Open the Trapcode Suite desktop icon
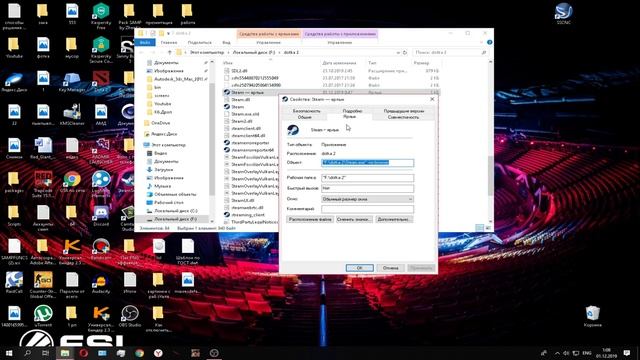This screenshot has width=640, height=360. tap(43, 184)
